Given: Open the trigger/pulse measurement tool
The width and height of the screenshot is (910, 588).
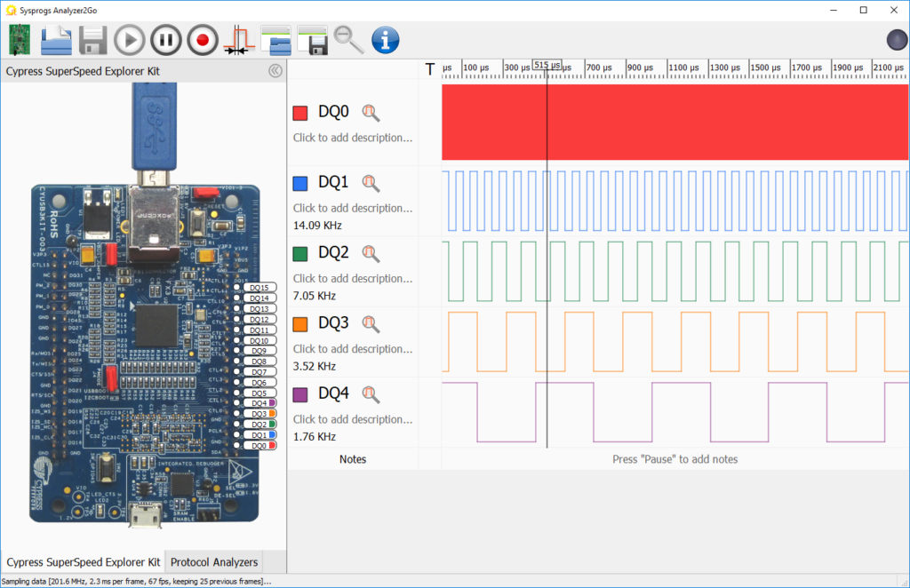Looking at the screenshot, I should click(x=239, y=40).
